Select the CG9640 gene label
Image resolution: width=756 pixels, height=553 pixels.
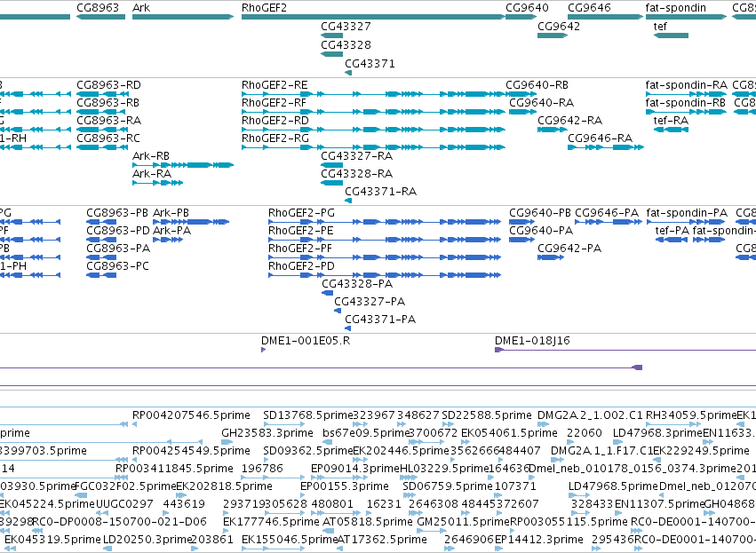tap(527, 8)
